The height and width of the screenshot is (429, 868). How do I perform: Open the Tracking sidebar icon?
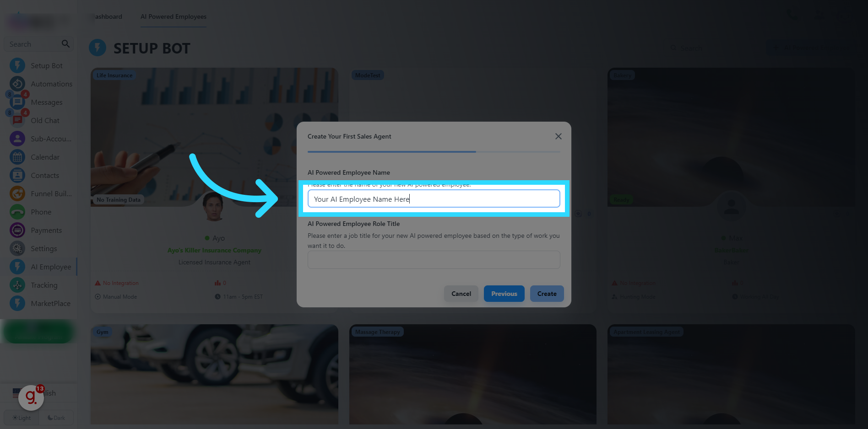(17, 285)
